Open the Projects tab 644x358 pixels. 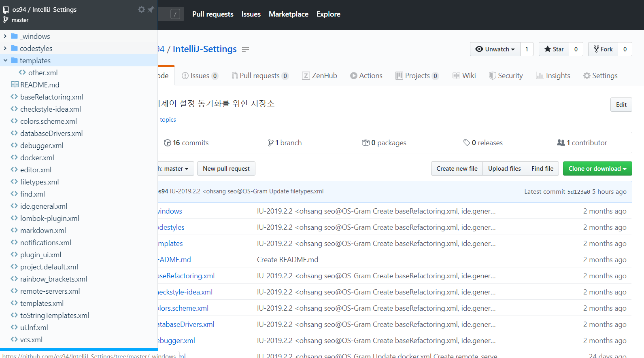417,76
